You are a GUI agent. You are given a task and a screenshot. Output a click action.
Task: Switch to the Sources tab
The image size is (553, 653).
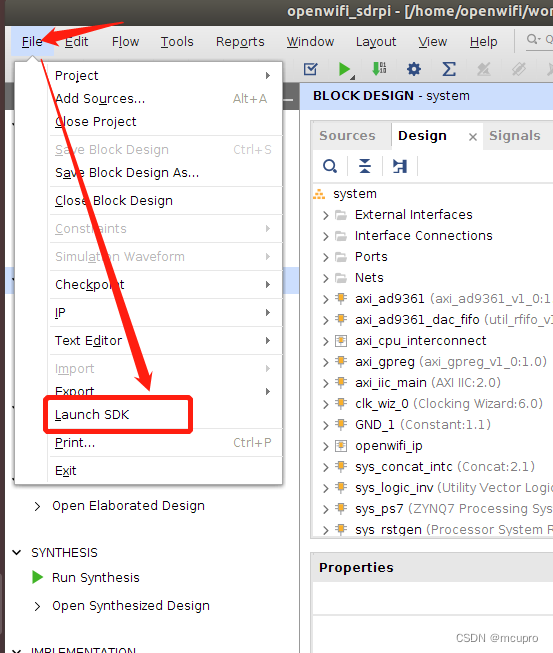click(x=347, y=136)
